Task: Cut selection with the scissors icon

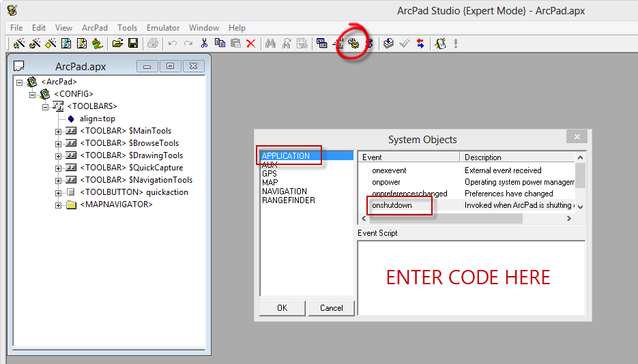Action: tap(204, 43)
